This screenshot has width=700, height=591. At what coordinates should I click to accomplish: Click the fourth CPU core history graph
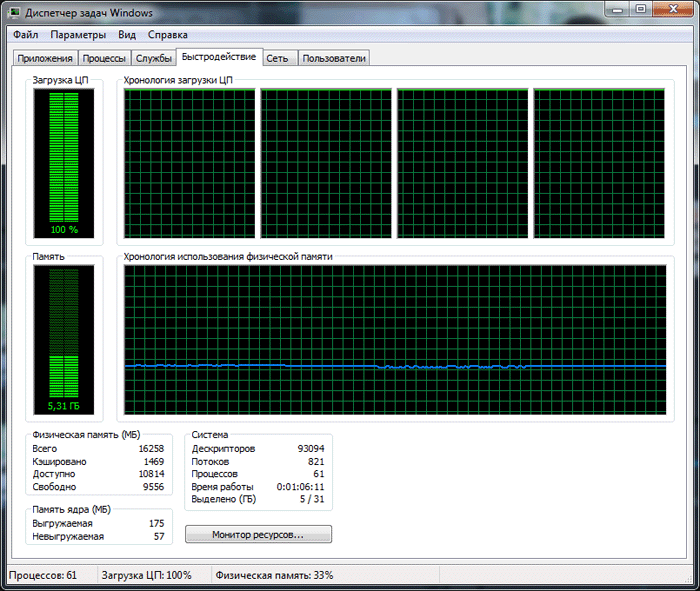(x=599, y=163)
